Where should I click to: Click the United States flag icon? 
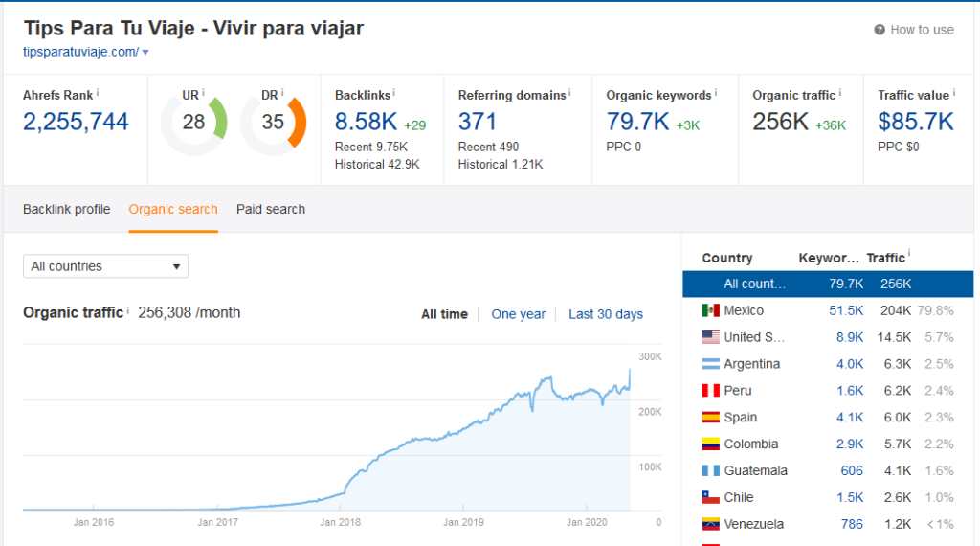tap(711, 337)
